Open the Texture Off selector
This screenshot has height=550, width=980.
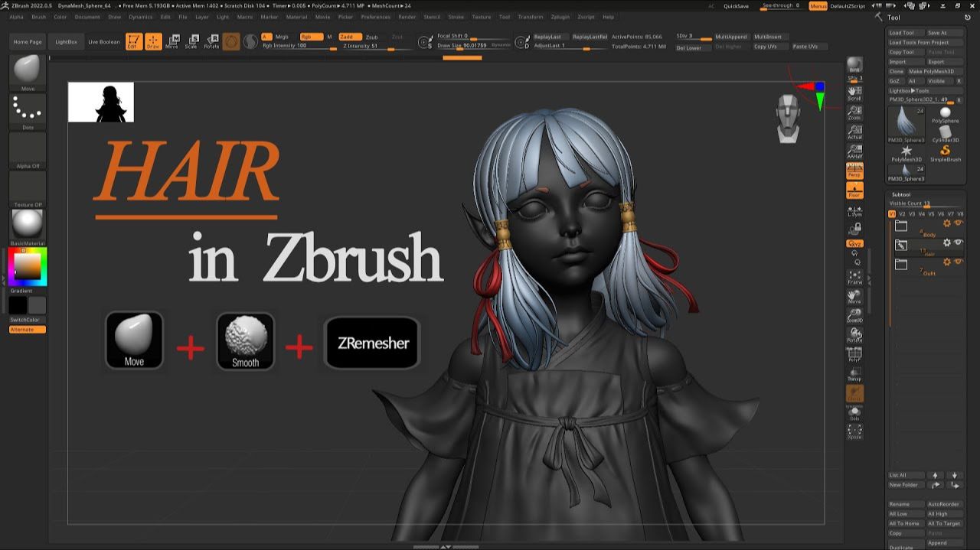pos(28,189)
